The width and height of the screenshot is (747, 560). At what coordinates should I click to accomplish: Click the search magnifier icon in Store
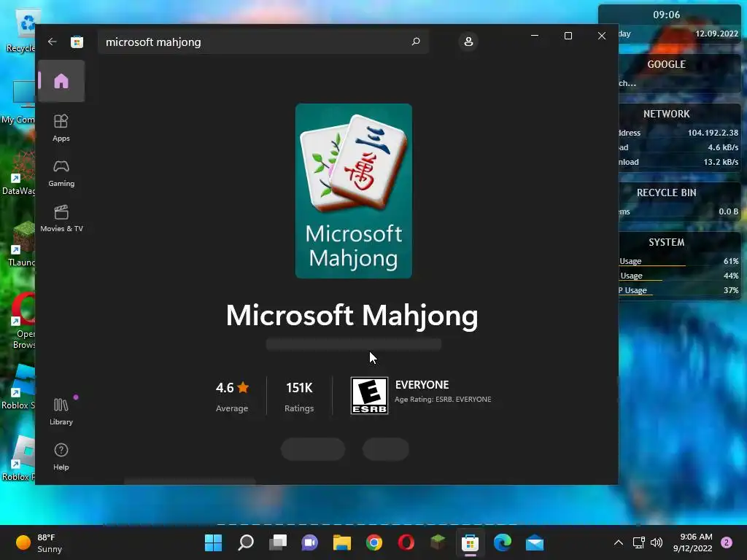[x=415, y=42]
